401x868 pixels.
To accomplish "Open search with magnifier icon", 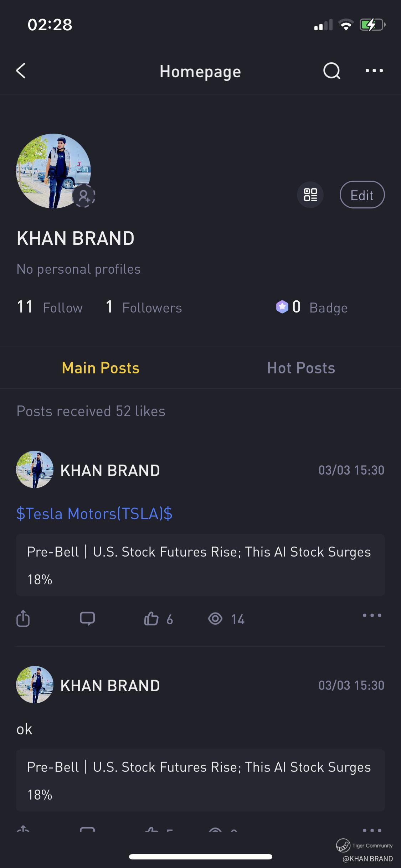I will click(331, 71).
